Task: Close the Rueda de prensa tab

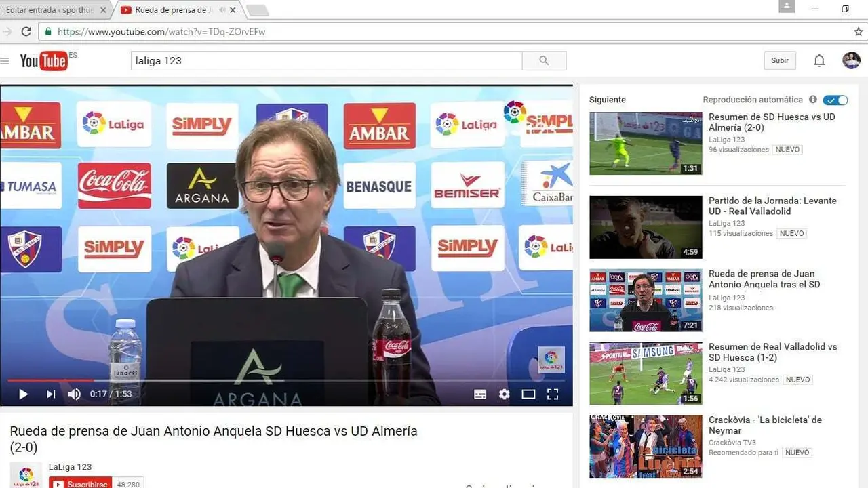Action: (x=233, y=10)
